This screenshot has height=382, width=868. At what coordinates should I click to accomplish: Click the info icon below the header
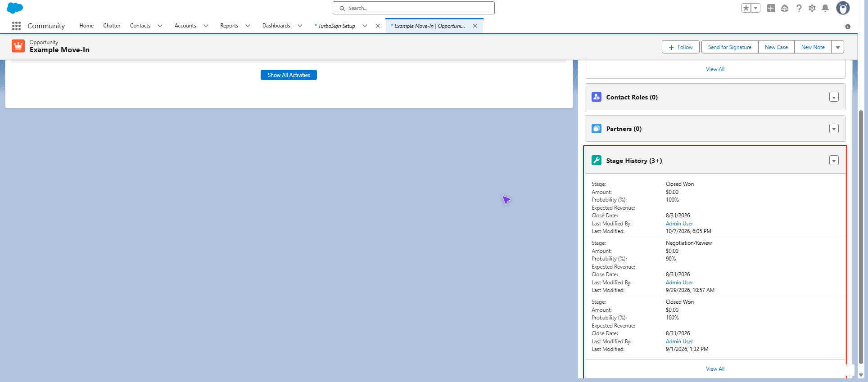pos(848,27)
